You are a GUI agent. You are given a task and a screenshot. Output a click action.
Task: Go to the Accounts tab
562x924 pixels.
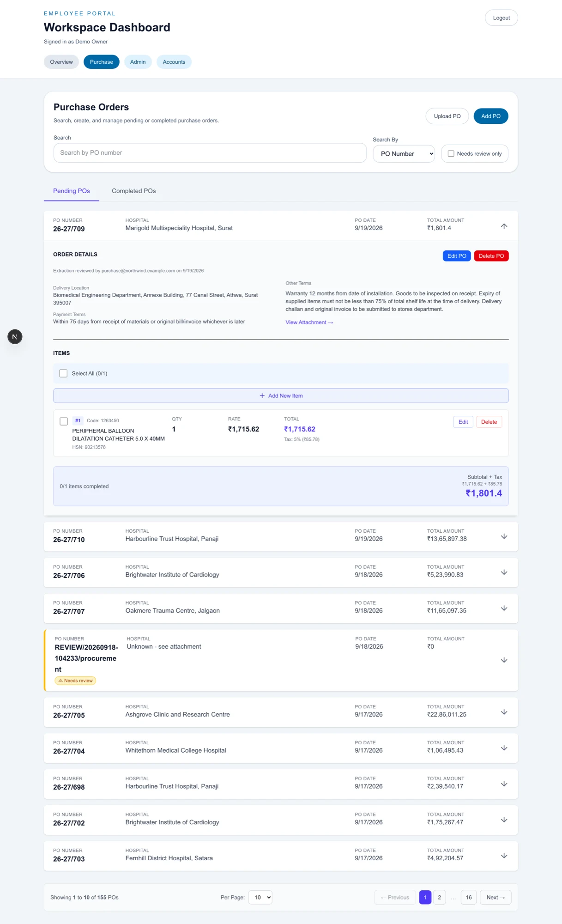pyautogui.click(x=174, y=62)
